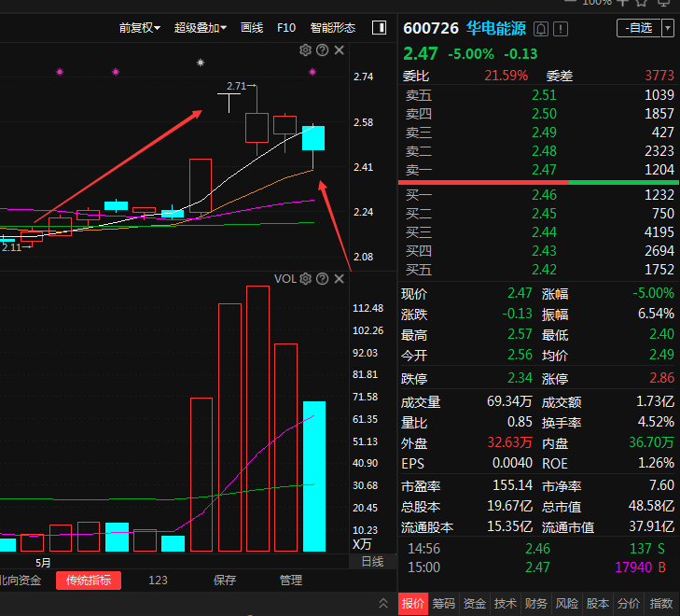The width and height of the screenshot is (680, 616).
Task: Click the 买二 price 2.45
Action: (544, 214)
